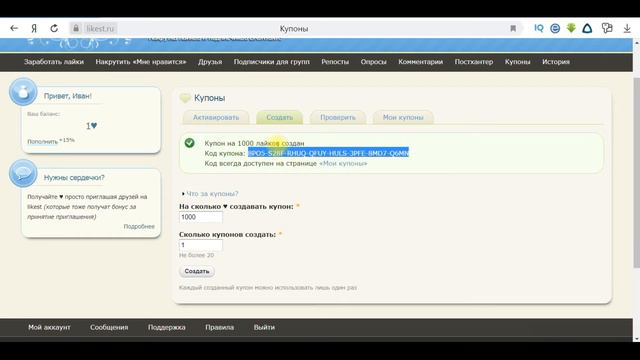This screenshot has height=360, width=640.
Task: Click the likest.ru address field
Action: tap(100, 29)
